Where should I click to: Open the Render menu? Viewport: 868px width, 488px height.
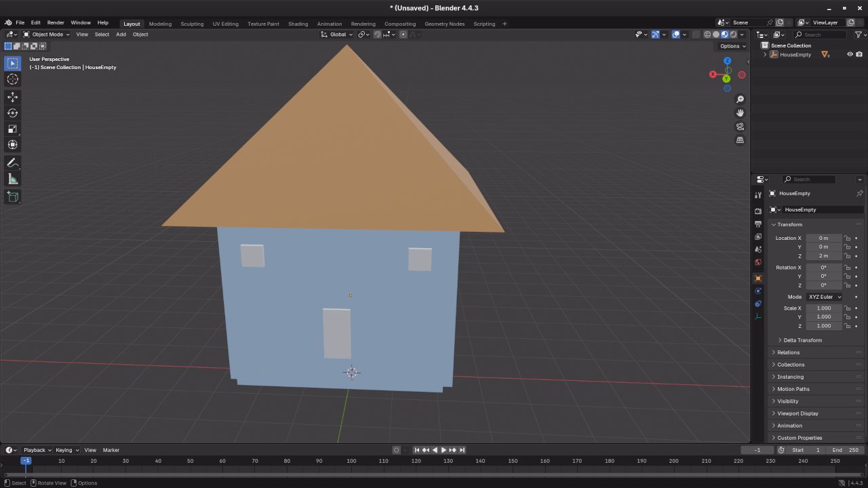click(56, 22)
